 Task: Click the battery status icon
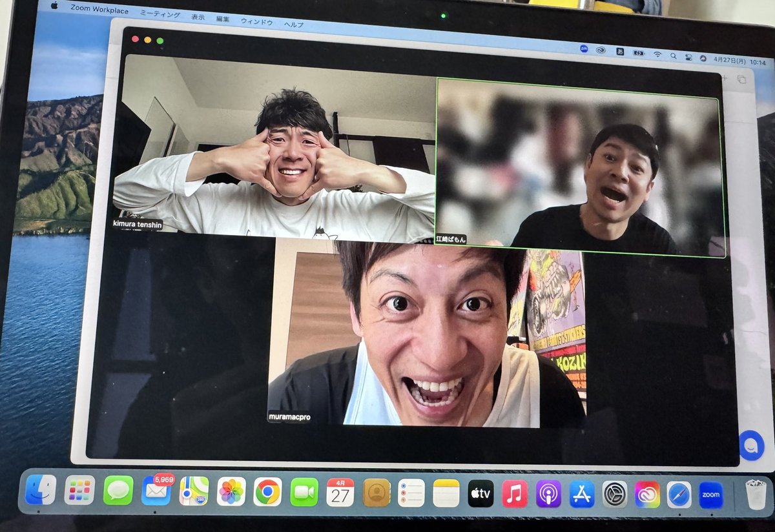pos(639,52)
